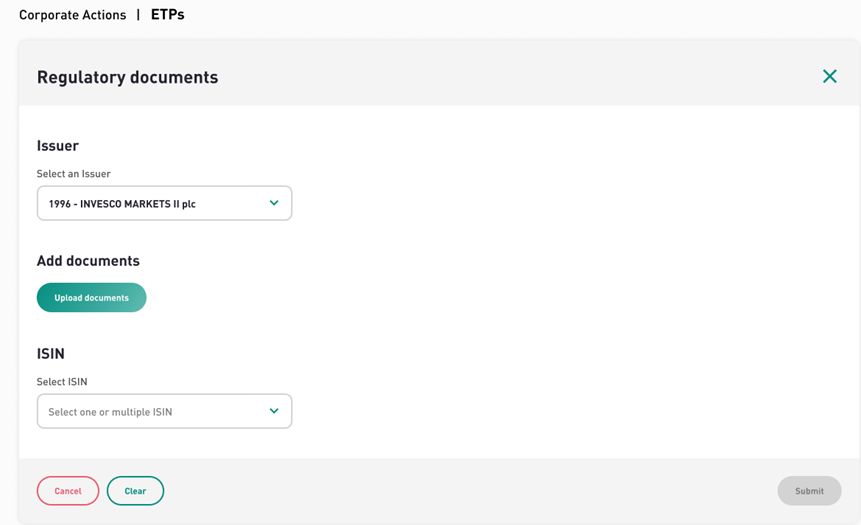This screenshot has height=525, width=861.
Task: Submit the regulatory documents
Action: point(809,491)
